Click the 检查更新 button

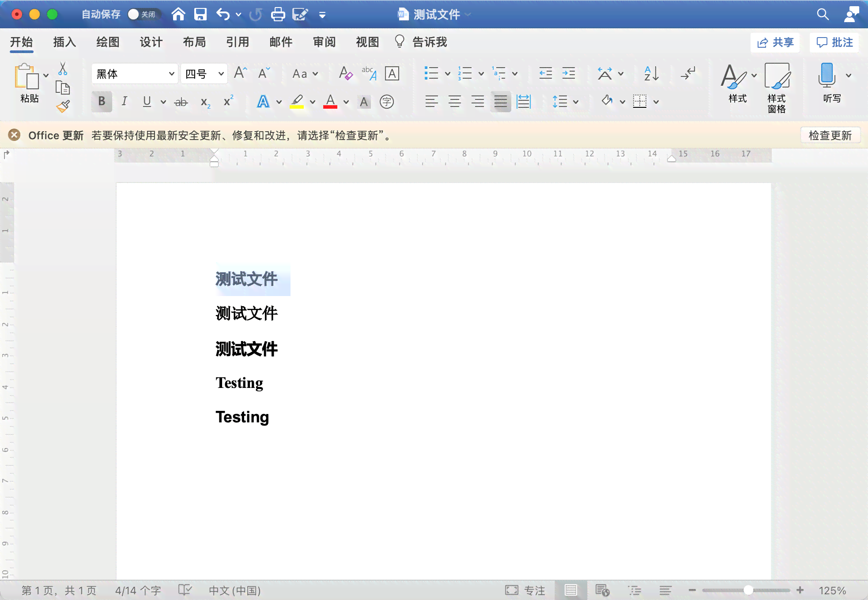pos(830,135)
